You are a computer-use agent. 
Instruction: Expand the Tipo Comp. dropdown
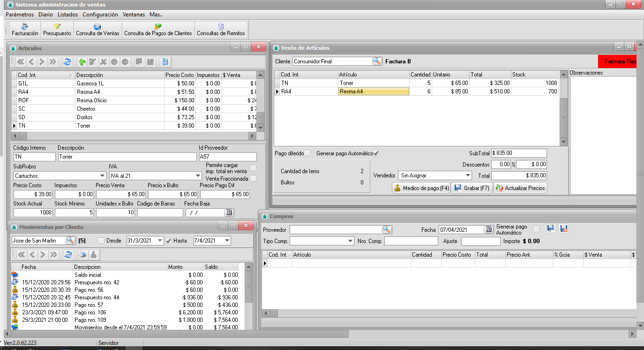pos(350,241)
